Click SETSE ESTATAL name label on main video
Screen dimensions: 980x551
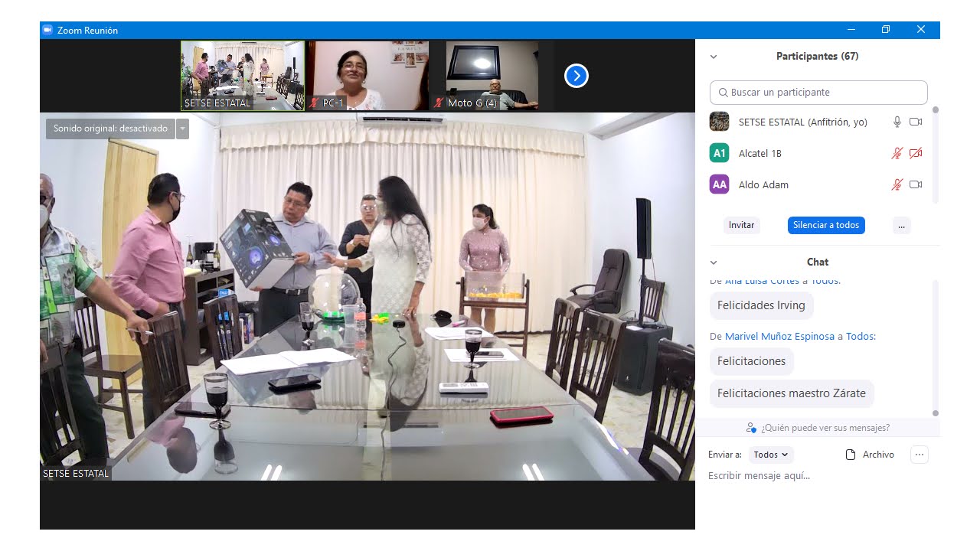(76, 474)
